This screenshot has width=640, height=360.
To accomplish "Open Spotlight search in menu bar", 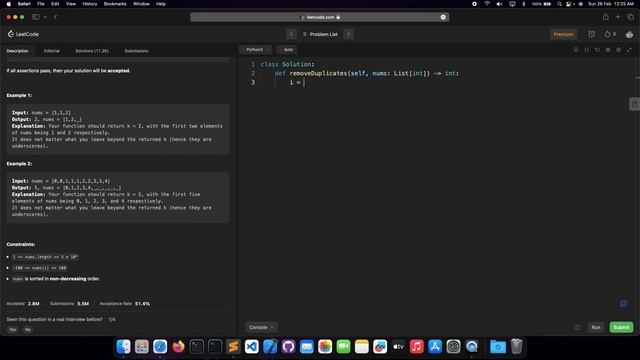I will [559, 4].
